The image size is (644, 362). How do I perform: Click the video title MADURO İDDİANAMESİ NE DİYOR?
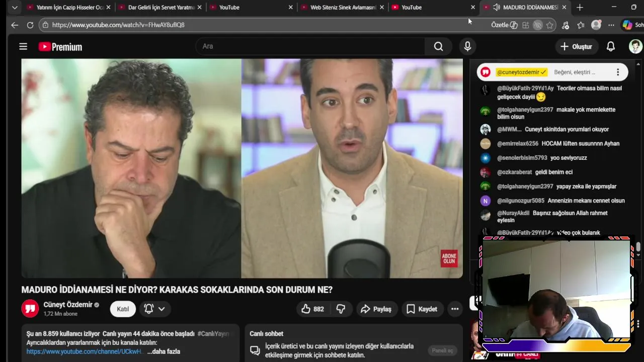point(177,290)
